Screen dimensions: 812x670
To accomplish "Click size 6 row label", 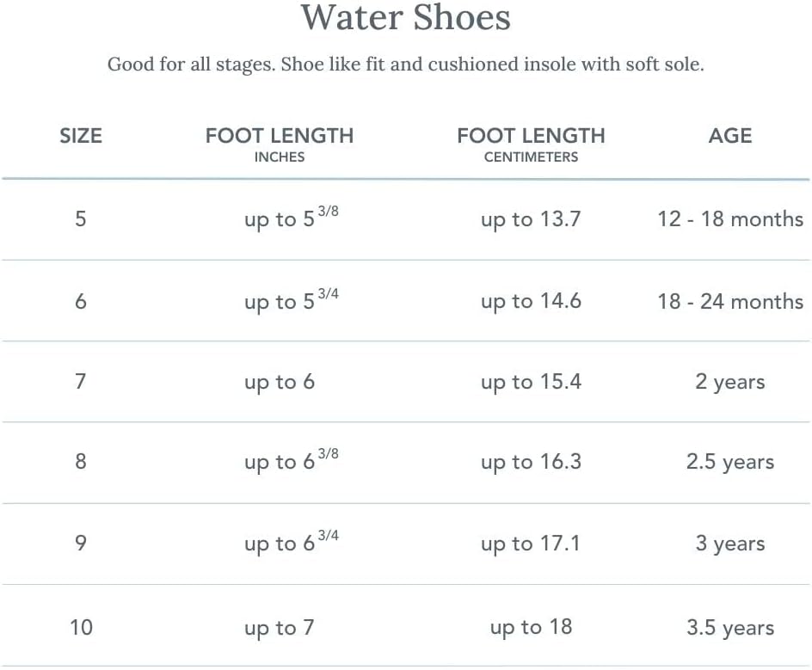I will tap(80, 301).
